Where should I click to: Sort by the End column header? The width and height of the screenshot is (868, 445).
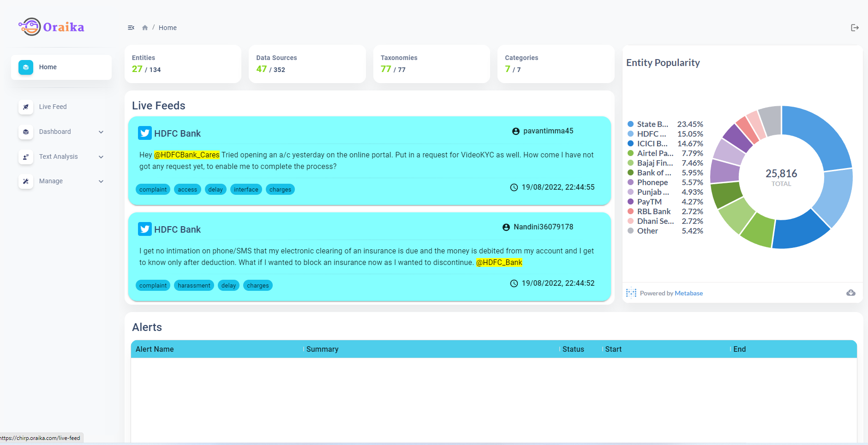click(739, 349)
